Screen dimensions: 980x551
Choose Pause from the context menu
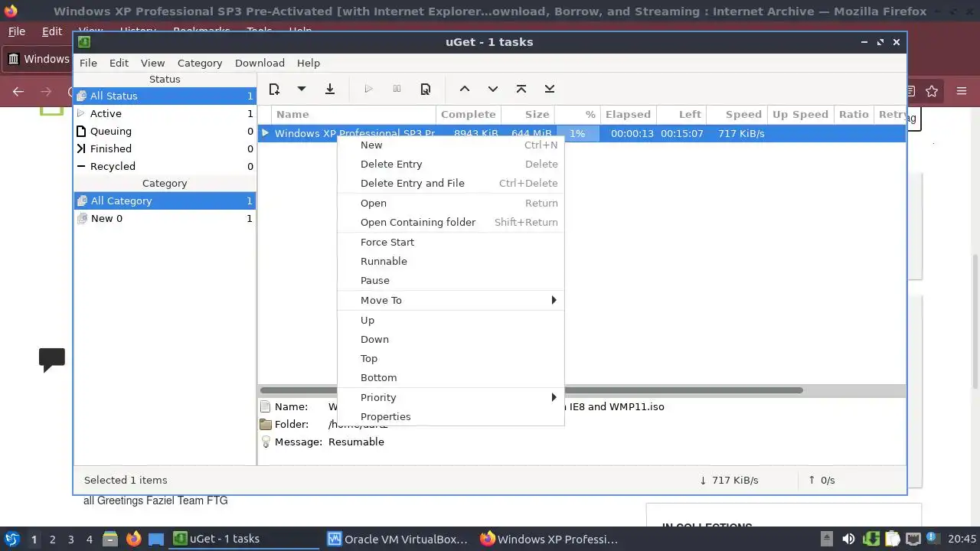[450, 280]
